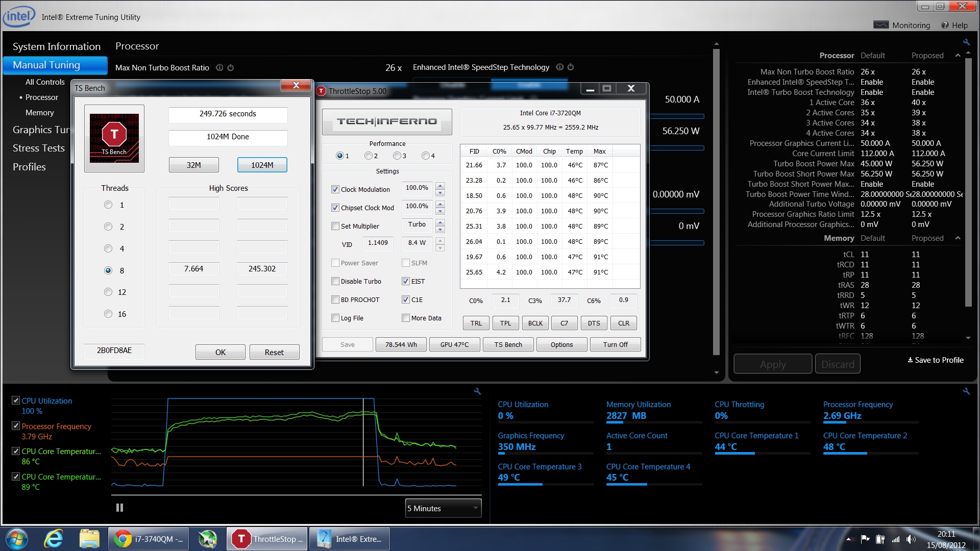Click reset icon beside Max Non Turbo Boost Ratio
This screenshot has height=551, width=980.
click(231, 67)
